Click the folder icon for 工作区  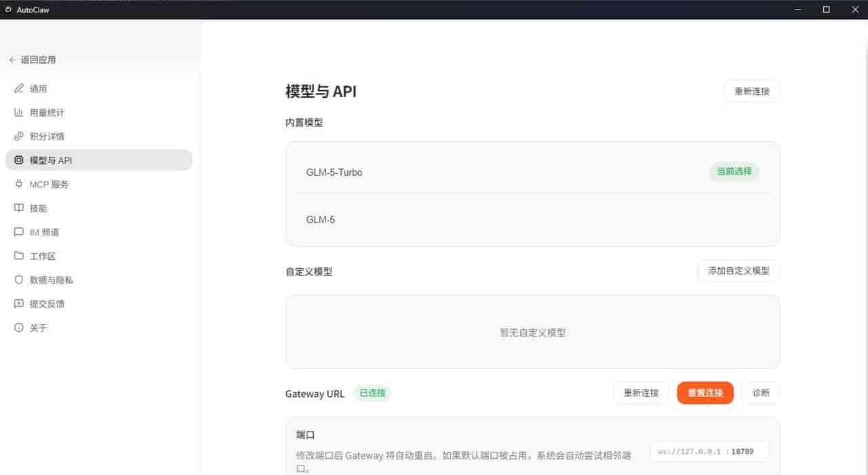click(x=19, y=256)
